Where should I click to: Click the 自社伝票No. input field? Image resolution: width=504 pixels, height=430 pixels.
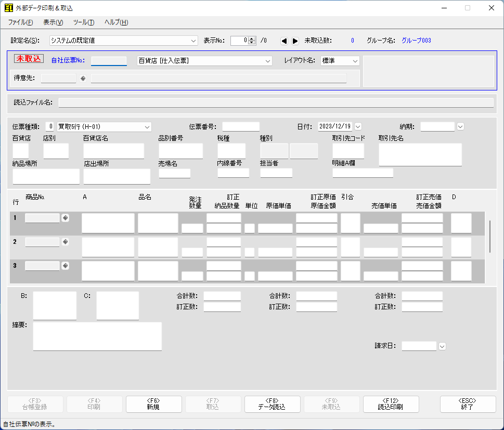(x=109, y=61)
